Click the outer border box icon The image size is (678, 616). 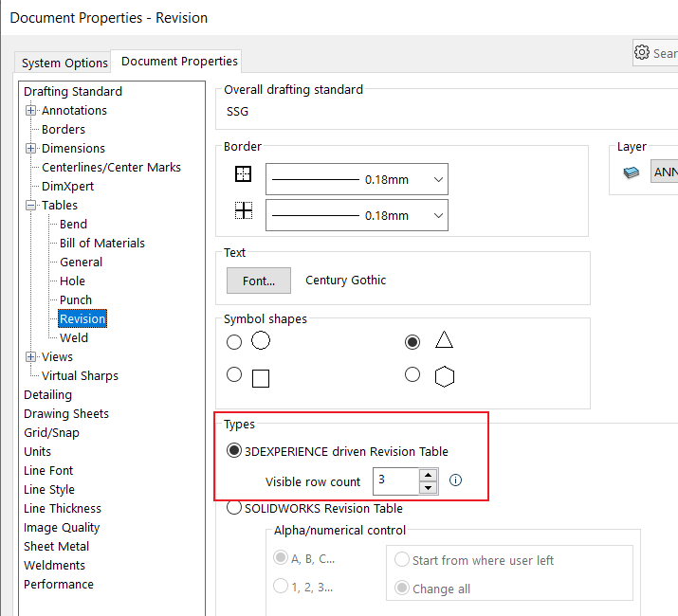tap(244, 175)
